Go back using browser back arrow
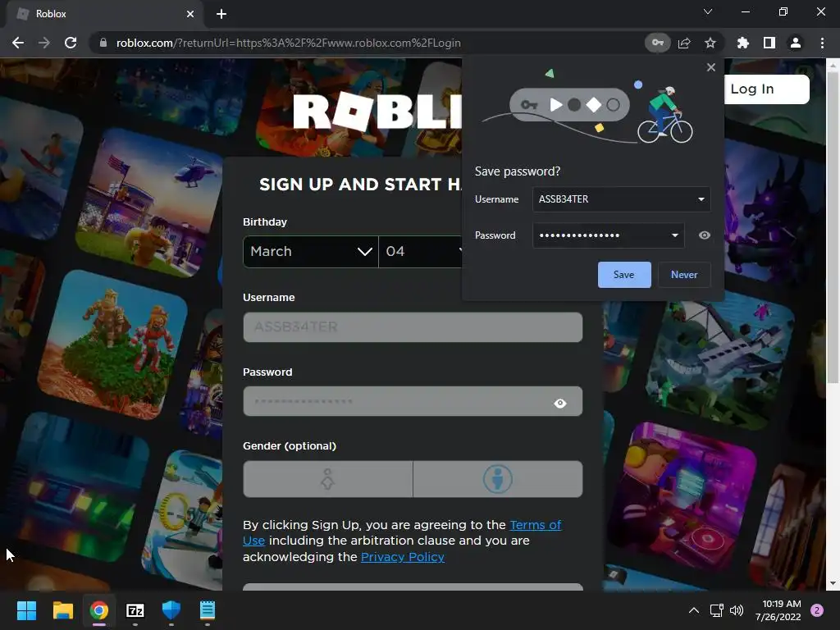The width and height of the screenshot is (840, 630). 18,43
